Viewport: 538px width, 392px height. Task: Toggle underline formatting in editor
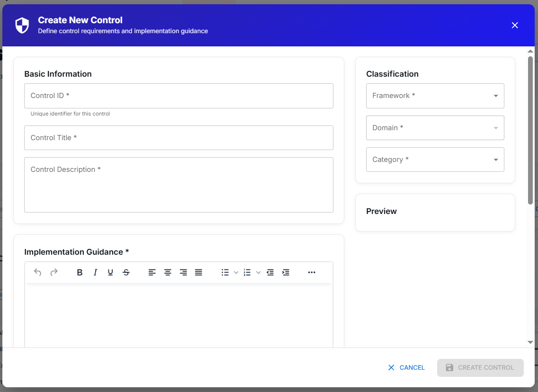110,272
